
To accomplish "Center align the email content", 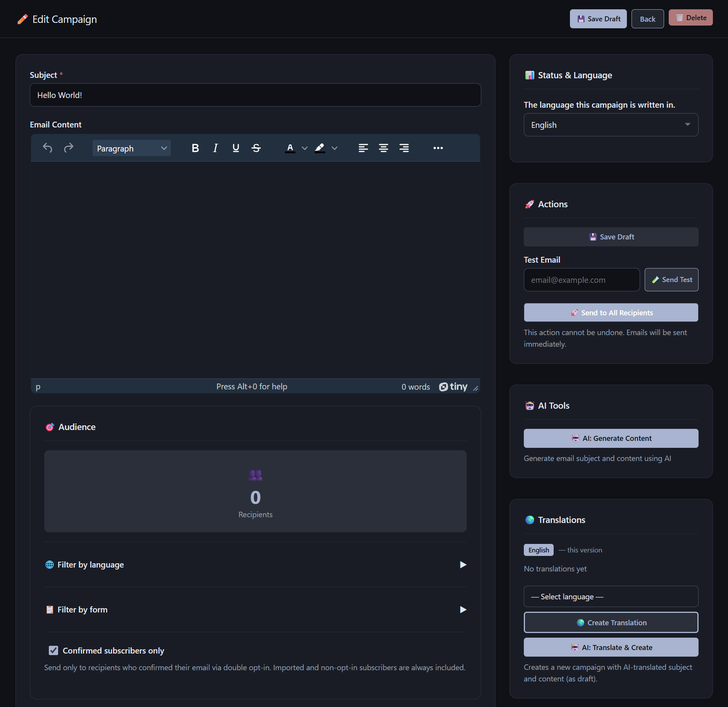I will 384,148.
